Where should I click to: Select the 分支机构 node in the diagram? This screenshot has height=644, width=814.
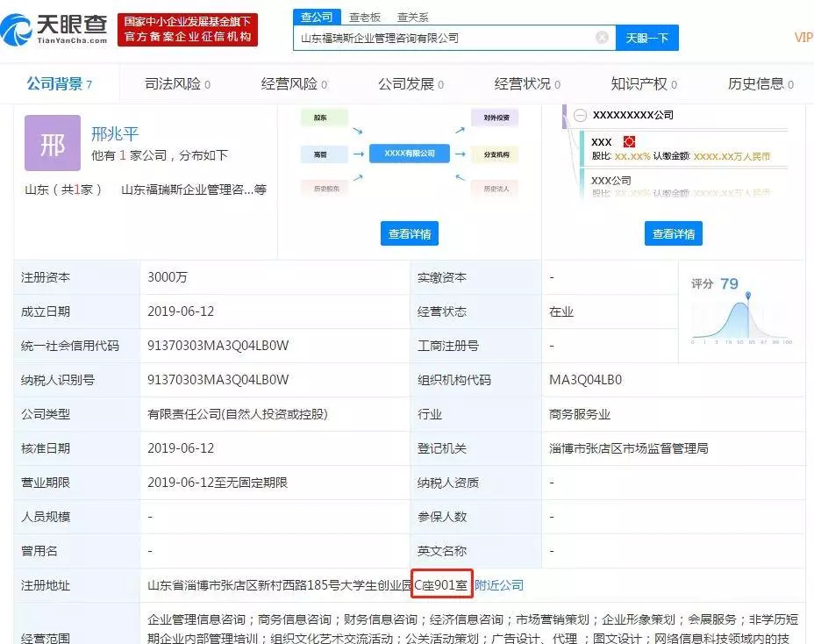tap(496, 154)
